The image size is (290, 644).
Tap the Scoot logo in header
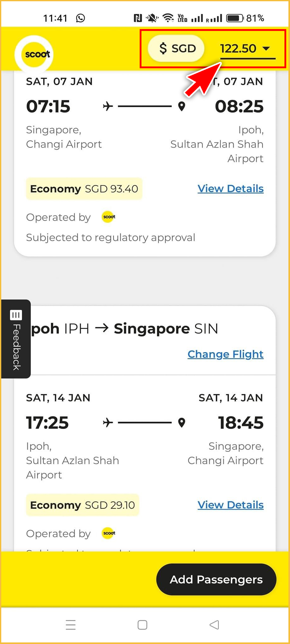[x=34, y=54]
